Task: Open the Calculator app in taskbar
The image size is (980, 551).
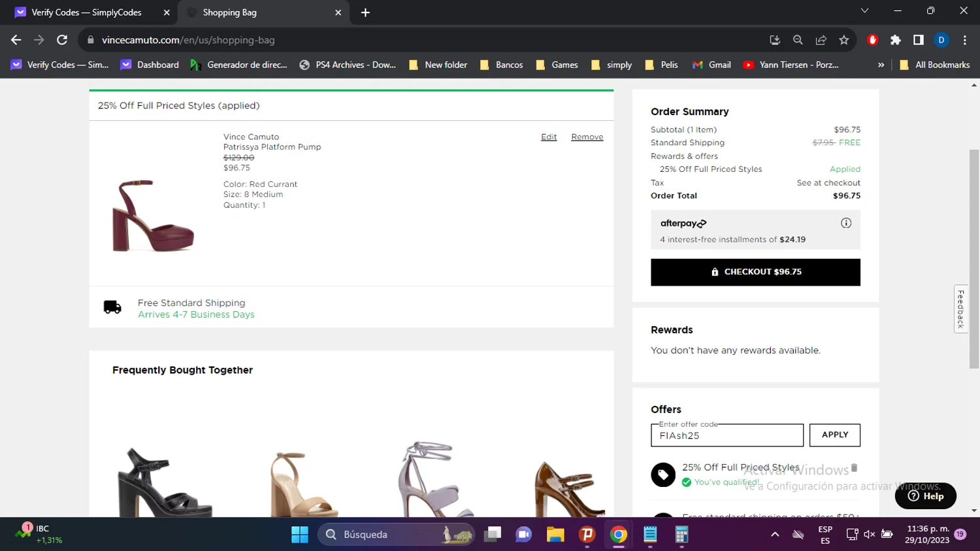Action: coord(681,535)
